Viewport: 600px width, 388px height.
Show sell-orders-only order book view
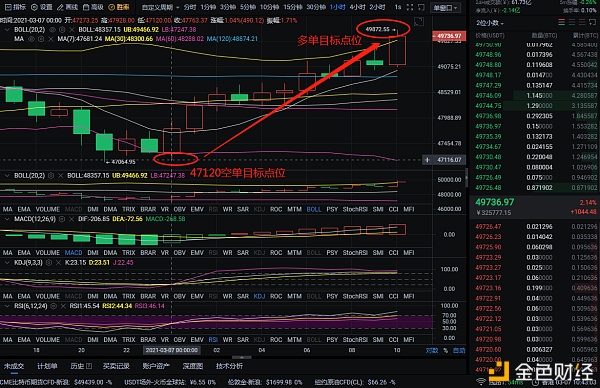click(x=582, y=23)
